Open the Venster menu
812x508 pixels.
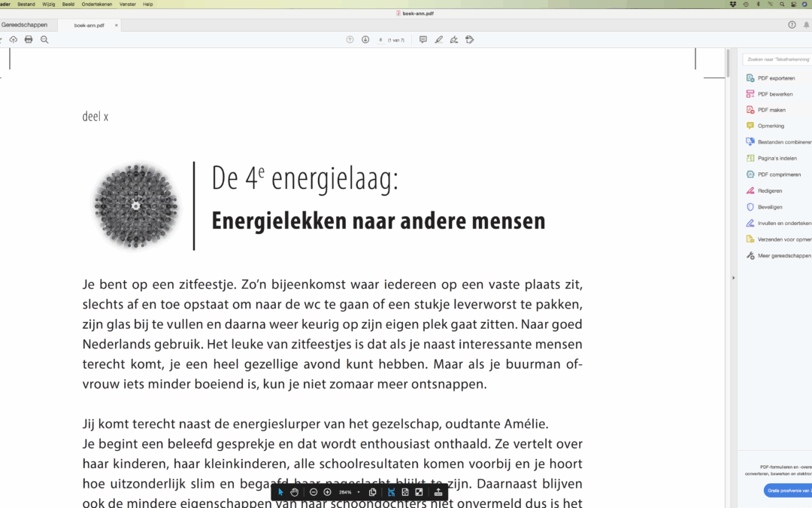(127, 5)
